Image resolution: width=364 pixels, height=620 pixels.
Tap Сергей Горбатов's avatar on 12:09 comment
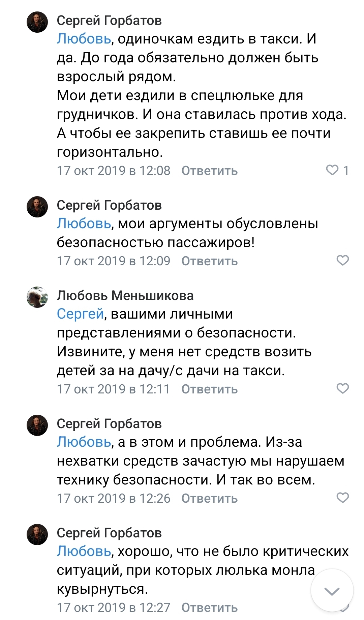click(37, 207)
